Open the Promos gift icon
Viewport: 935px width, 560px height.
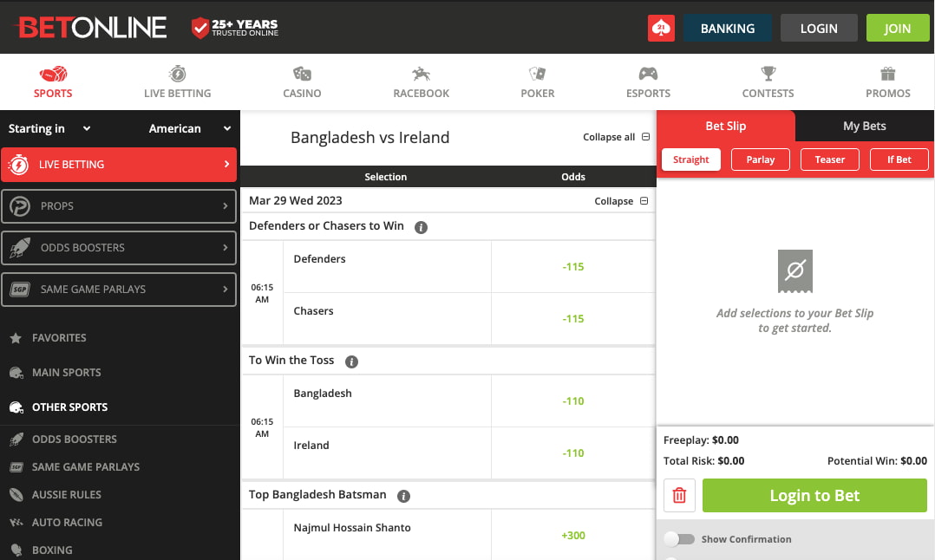[888, 74]
